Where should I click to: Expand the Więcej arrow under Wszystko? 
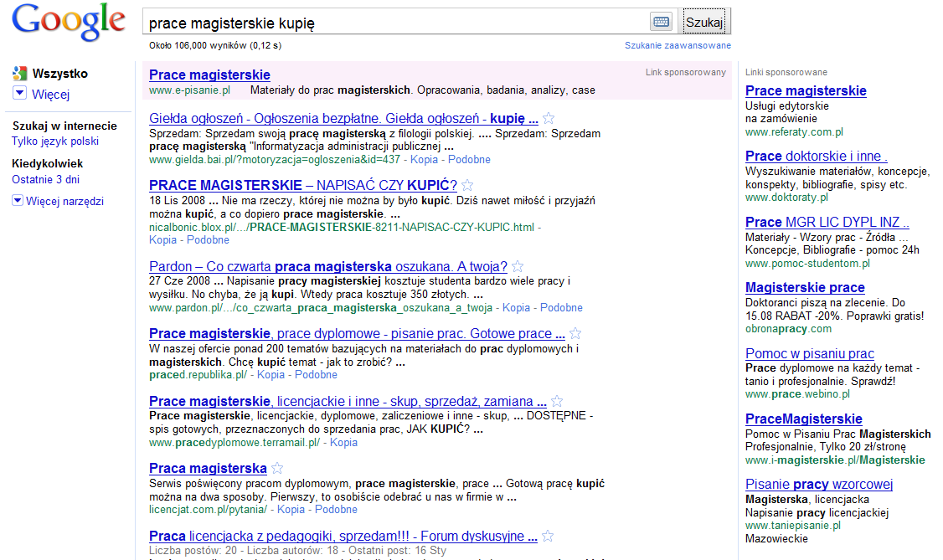(x=19, y=93)
